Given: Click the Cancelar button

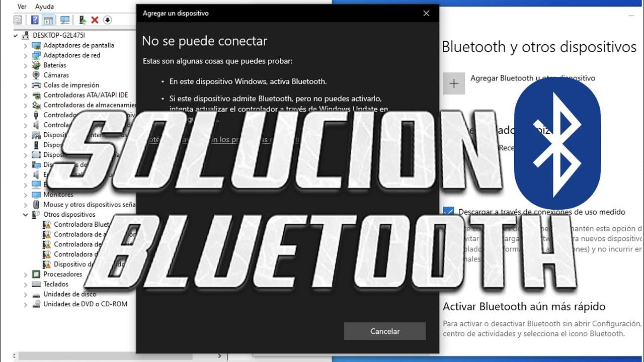Looking at the screenshot, I should (385, 331).
